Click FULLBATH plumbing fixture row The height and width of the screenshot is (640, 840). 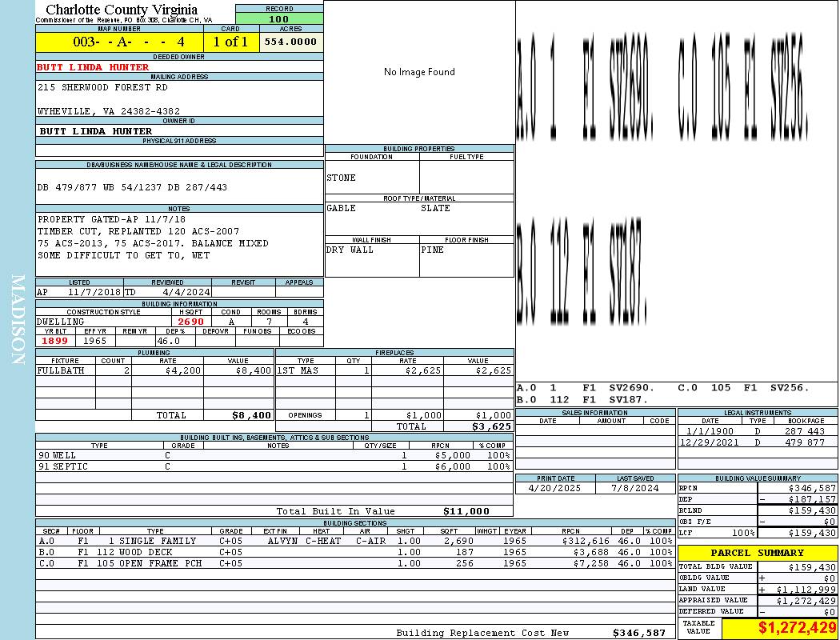(154, 370)
